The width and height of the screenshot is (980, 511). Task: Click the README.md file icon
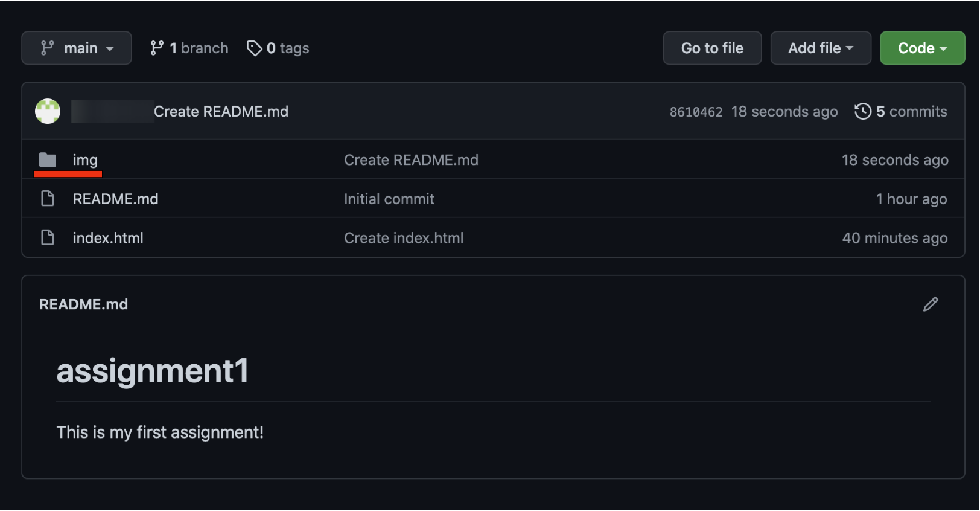(x=48, y=199)
